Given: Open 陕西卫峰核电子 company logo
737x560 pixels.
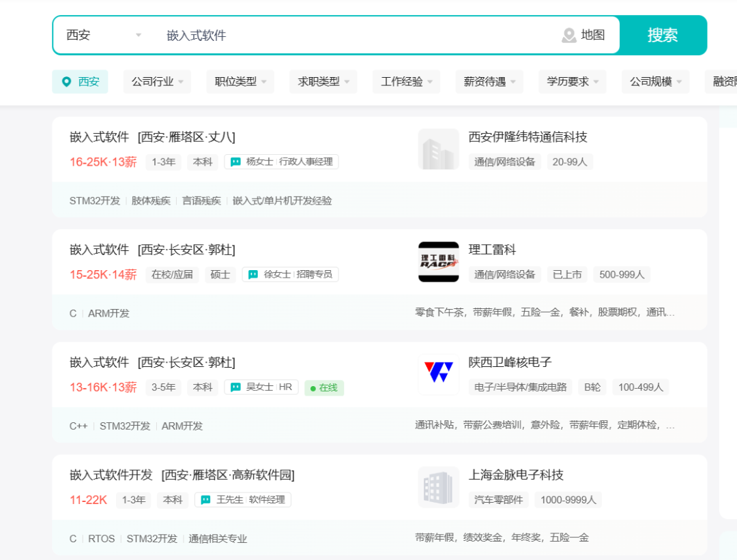Looking at the screenshot, I should point(439,374).
